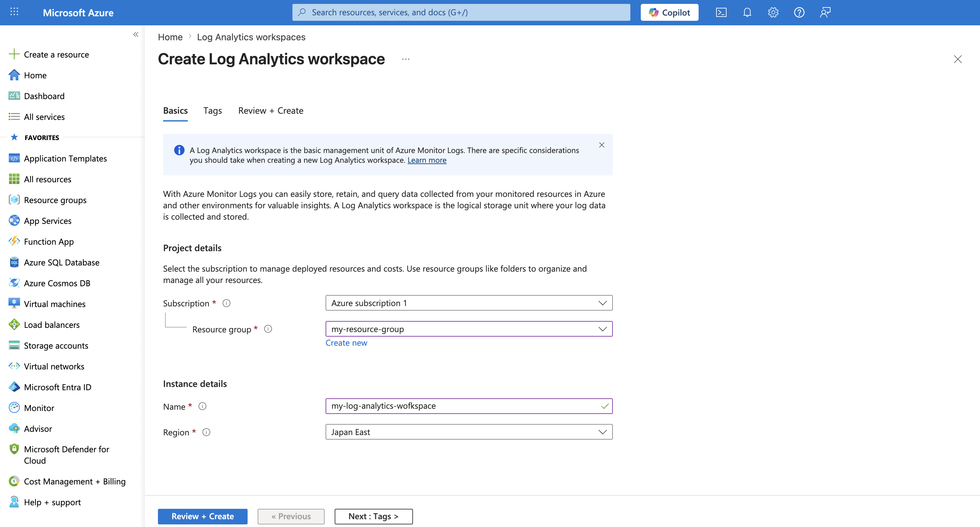Viewport: 980px width, 527px height.
Task: Expand the Subscription dropdown
Action: click(x=469, y=303)
